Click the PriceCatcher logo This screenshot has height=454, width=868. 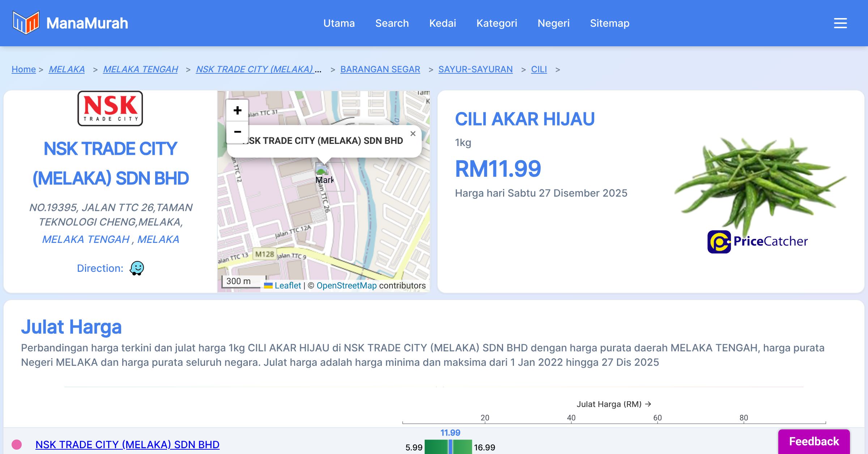757,241
